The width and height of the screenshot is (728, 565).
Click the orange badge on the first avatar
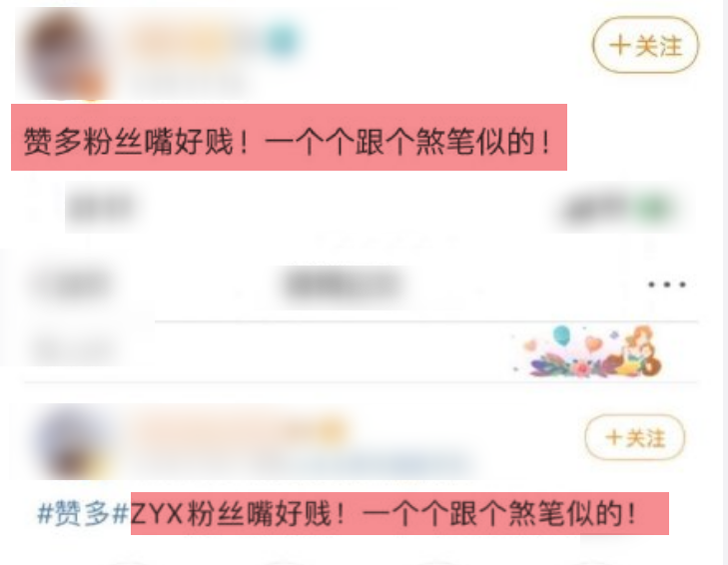tap(89, 87)
